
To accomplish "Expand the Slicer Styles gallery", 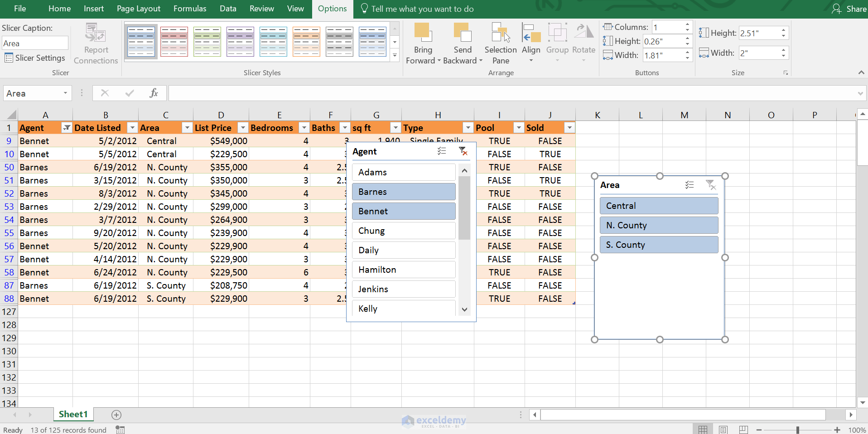I will [x=395, y=55].
